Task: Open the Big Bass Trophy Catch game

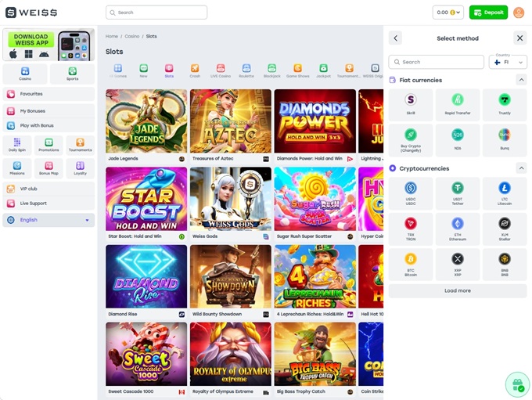Action: [x=315, y=354]
